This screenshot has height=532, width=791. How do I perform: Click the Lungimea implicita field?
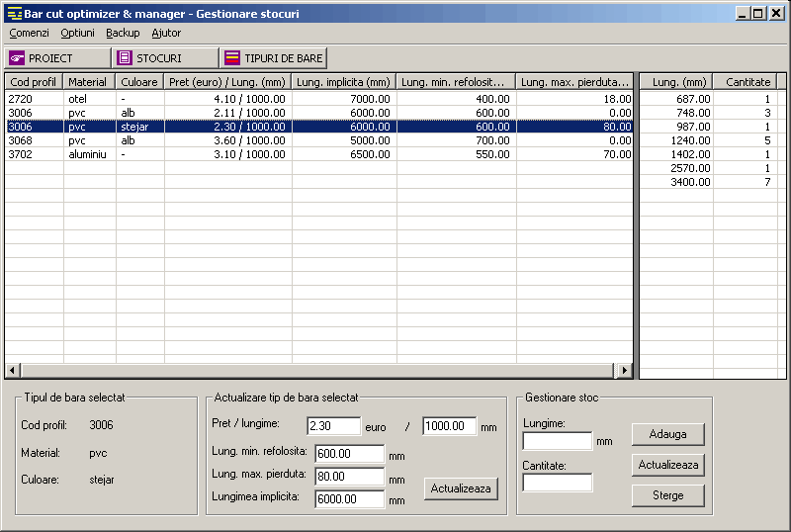click(x=350, y=499)
